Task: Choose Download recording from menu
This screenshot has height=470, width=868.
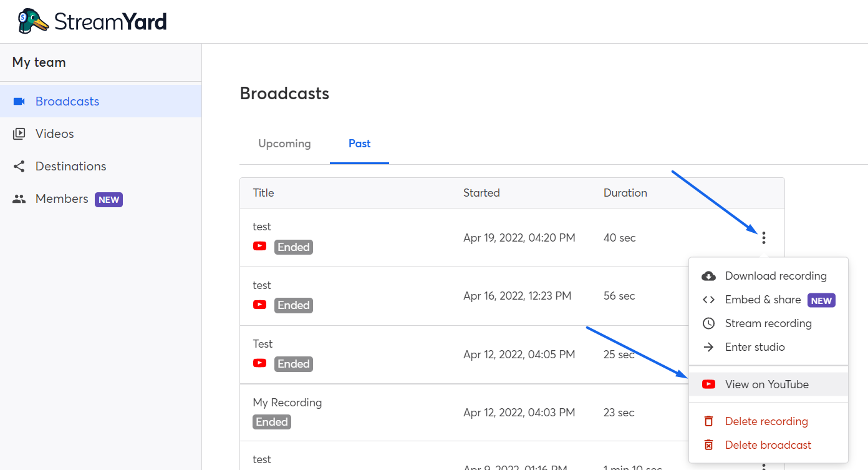Action: pyautogui.click(x=768, y=276)
